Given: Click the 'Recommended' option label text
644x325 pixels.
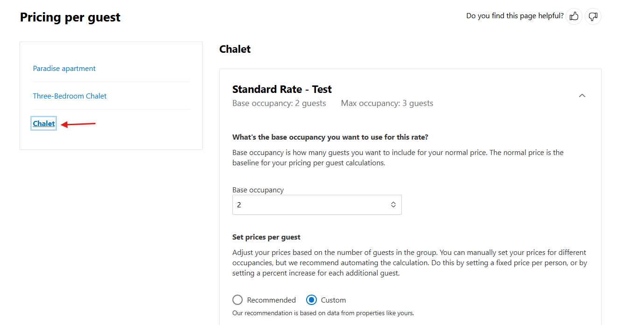Looking at the screenshot, I should click(x=272, y=300).
